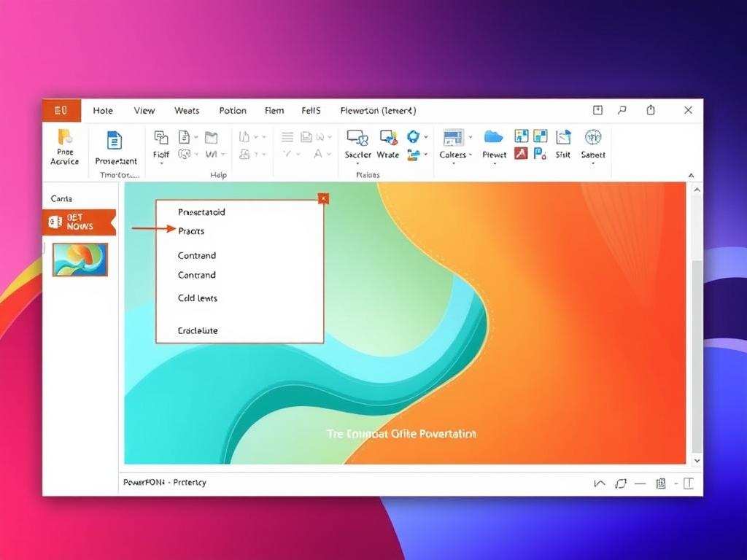This screenshot has height=560, width=747.
Task: Select Cradelute in the popup menu
Action: [198, 330]
